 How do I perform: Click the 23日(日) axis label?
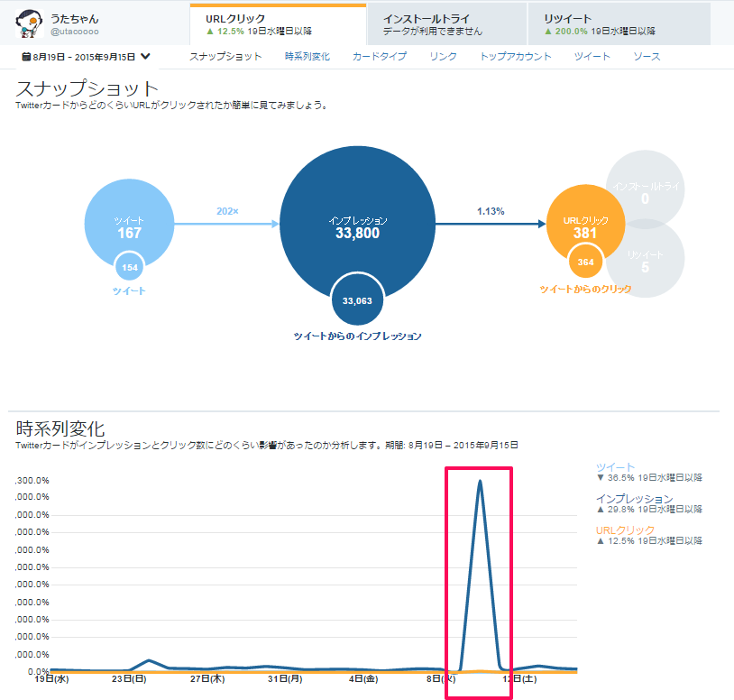click(129, 679)
